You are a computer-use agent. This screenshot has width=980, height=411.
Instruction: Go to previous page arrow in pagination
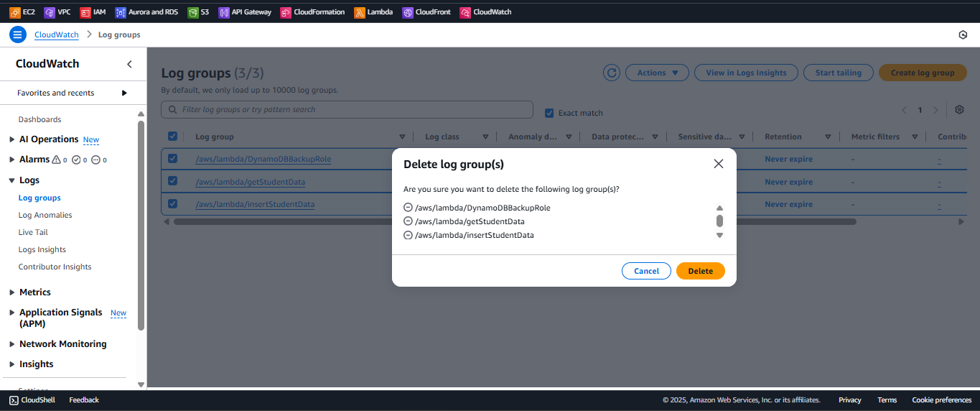point(905,110)
